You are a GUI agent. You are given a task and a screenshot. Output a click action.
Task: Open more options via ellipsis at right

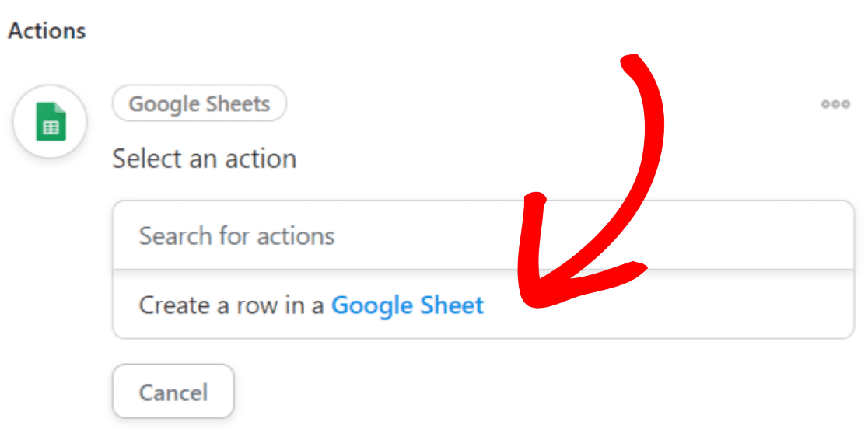[x=835, y=104]
